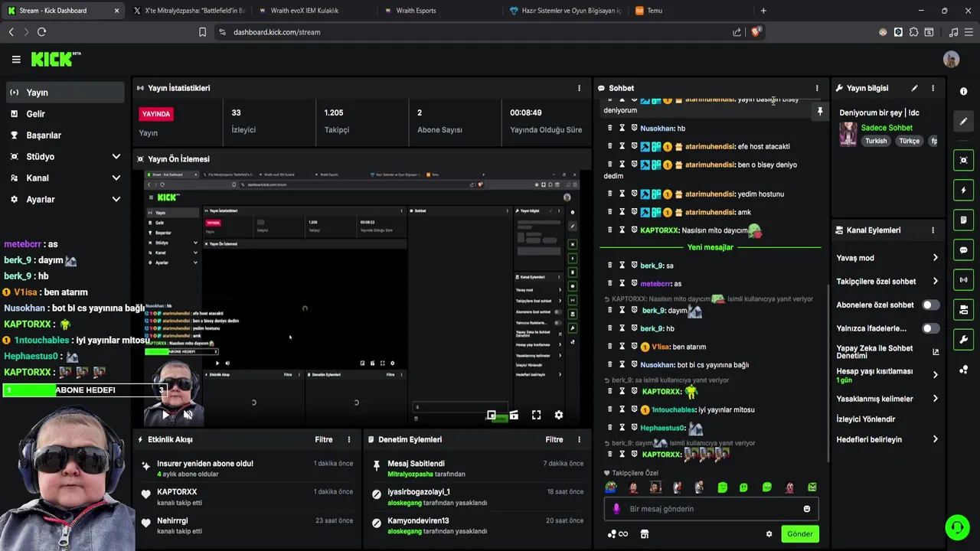Toggle the broadcast signal icon in right rail
This screenshot has width=980, height=551.
click(x=963, y=280)
